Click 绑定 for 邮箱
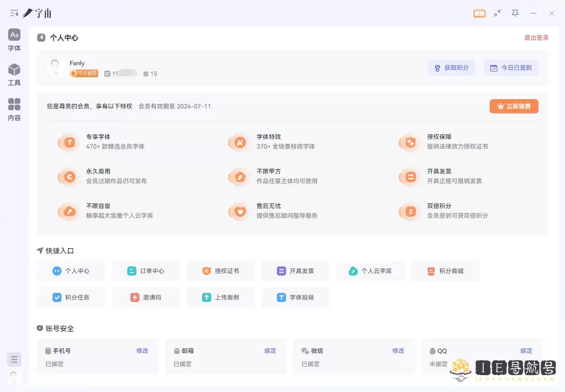Image resolution: width=565 pixels, height=392 pixels. [270, 351]
